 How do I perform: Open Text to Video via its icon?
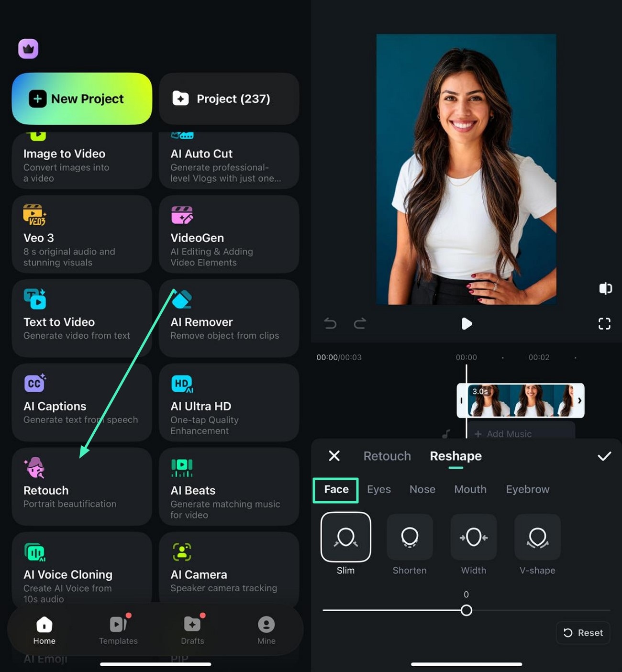(x=35, y=299)
